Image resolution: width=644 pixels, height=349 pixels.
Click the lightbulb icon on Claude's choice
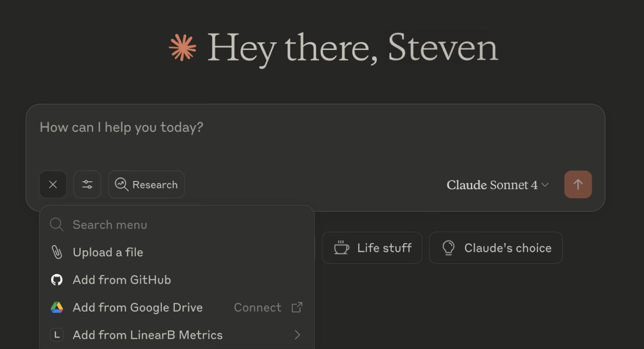tap(448, 248)
